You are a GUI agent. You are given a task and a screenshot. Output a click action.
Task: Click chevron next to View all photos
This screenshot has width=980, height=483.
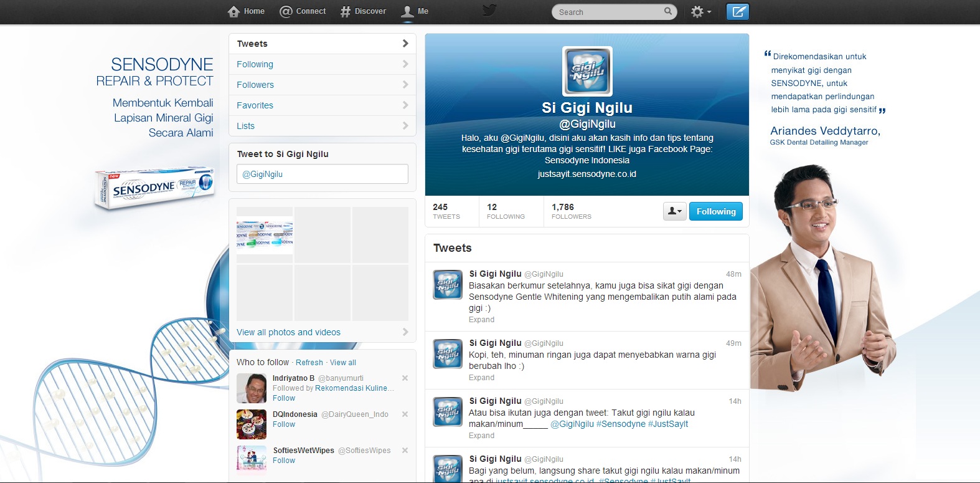405,332
